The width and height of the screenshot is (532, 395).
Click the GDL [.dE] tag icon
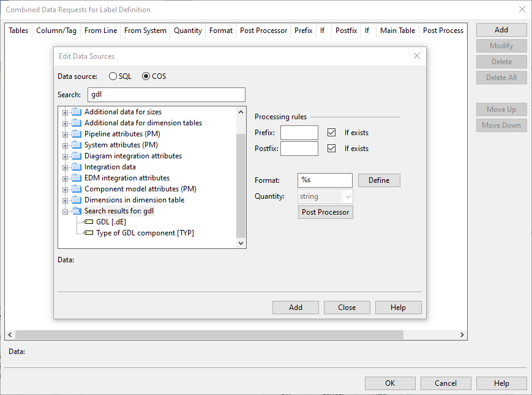88,222
